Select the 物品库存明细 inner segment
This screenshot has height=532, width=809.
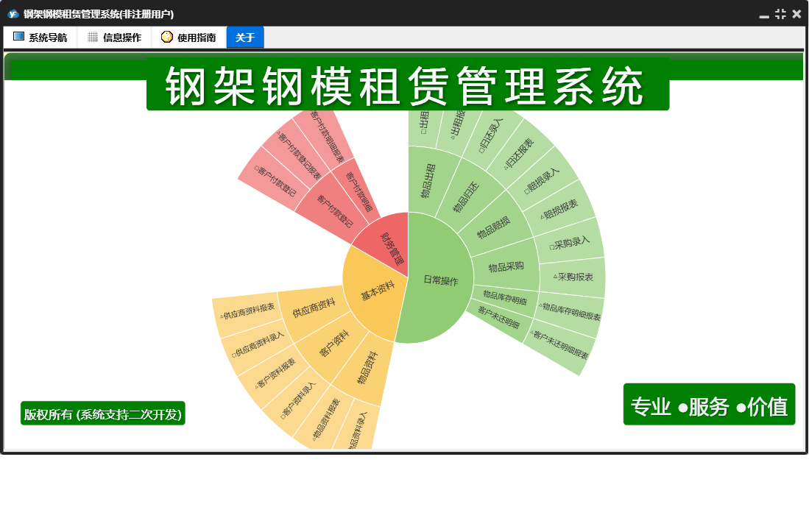pos(504,297)
